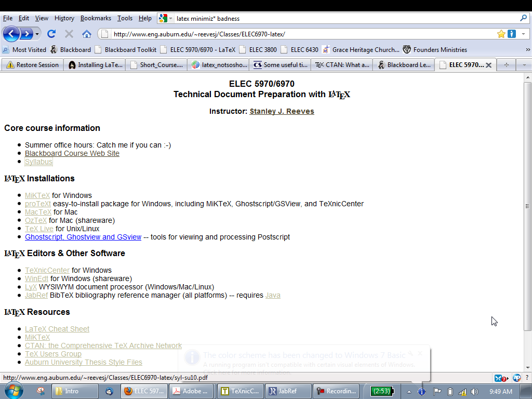532x399 pixels.
Task: Open the address bar history dropdown
Action: click(524, 34)
